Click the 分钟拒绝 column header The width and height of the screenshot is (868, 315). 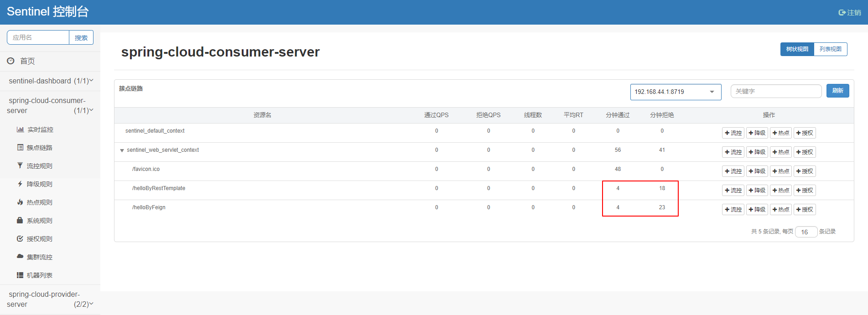coord(662,115)
